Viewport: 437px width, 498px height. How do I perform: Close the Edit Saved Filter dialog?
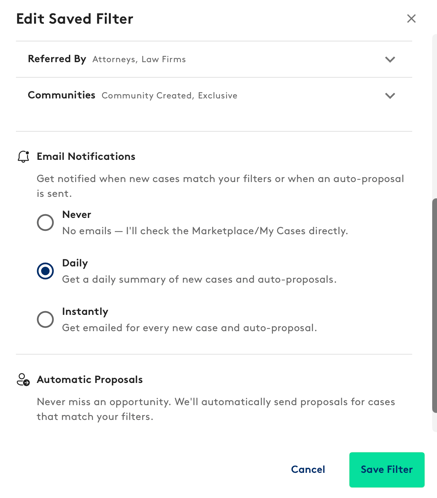coord(411,19)
